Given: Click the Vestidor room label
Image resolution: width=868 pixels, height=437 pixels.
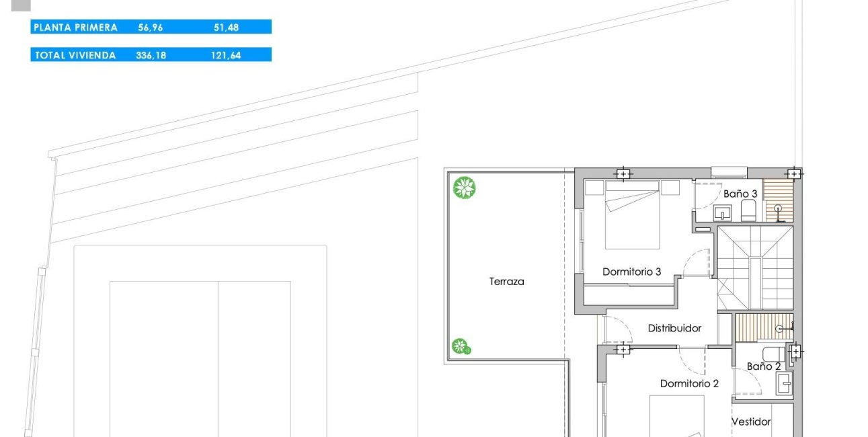Looking at the screenshot, I should click(751, 422).
